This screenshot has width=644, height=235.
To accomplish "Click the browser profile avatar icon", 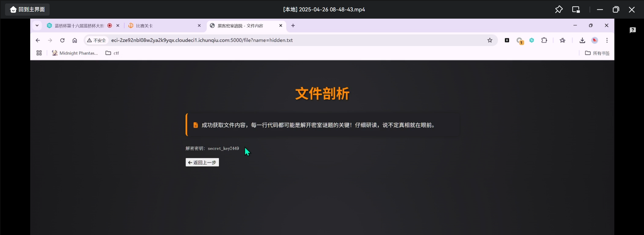I will pos(594,40).
